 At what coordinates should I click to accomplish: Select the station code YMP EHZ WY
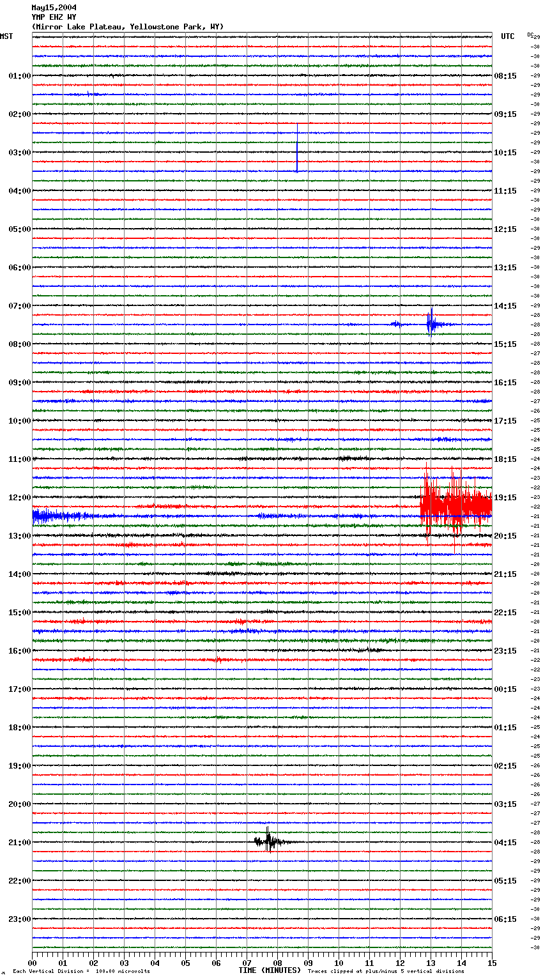(54, 17)
